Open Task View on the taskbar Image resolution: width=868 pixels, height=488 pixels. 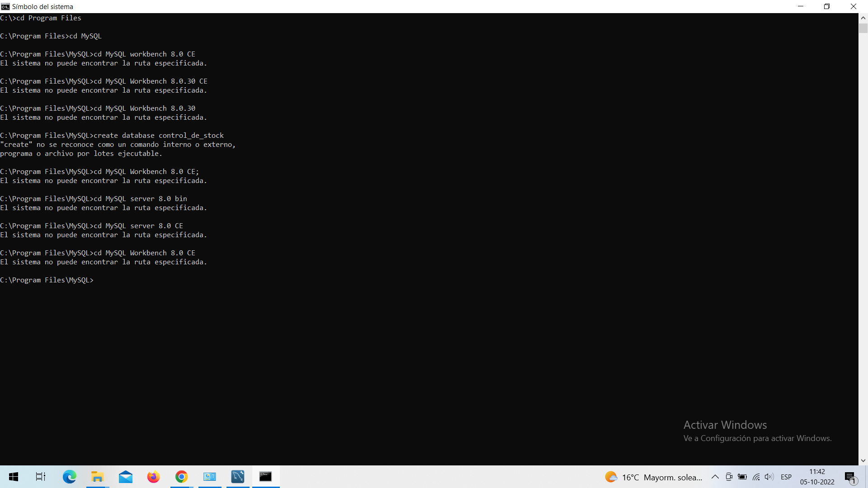(41, 477)
